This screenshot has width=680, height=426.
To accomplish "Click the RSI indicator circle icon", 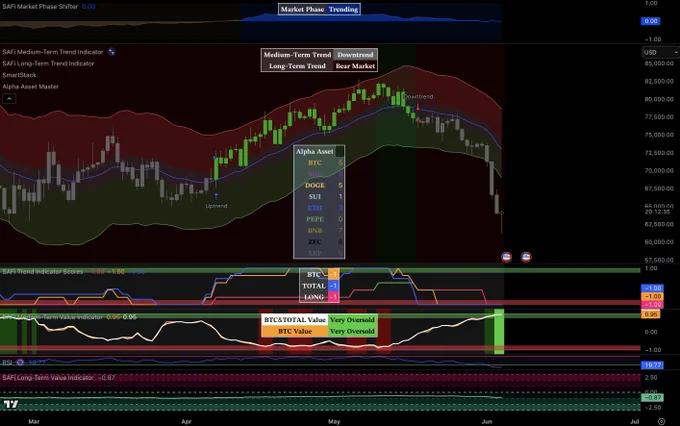I will [20, 362].
